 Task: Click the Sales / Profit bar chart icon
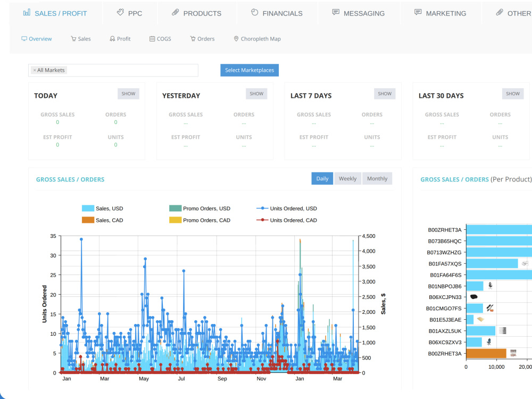[x=27, y=13]
